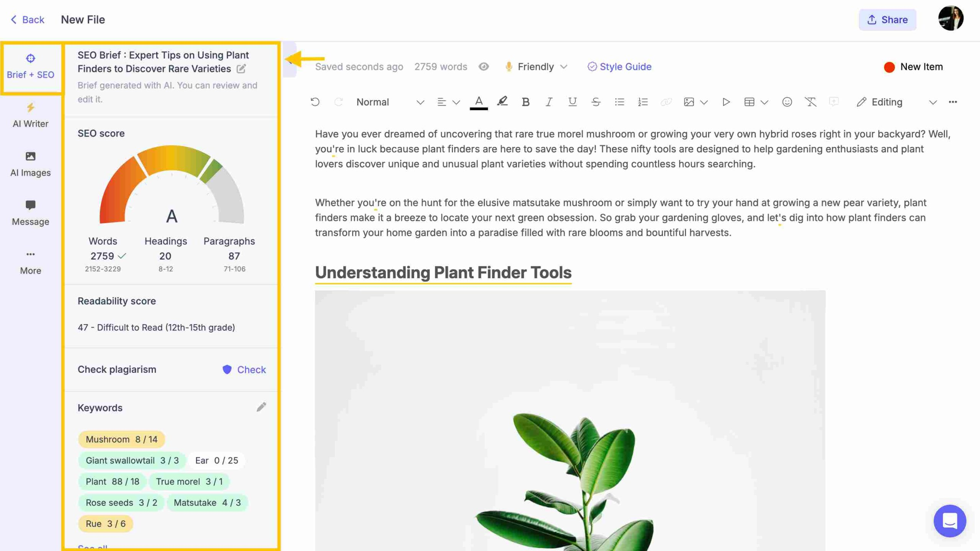The height and width of the screenshot is (551, 980).
Task: Click the Insert table icon
Action: pyautogui.click(x=748, y=102)
